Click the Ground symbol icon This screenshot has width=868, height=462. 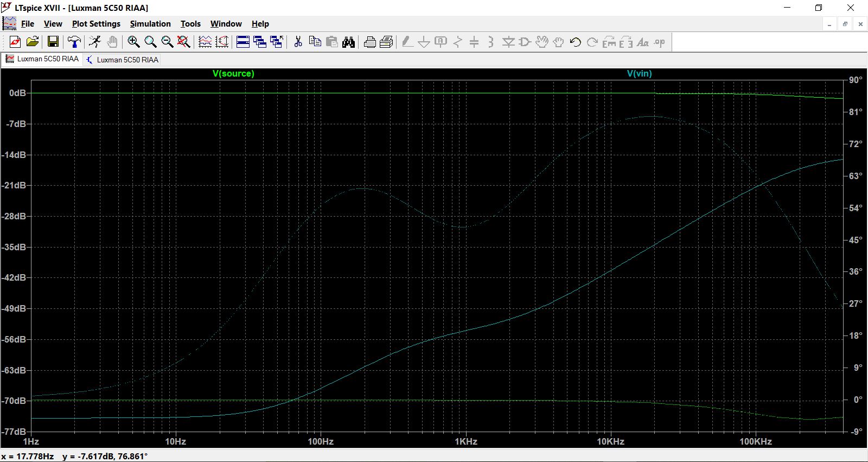[x=424, y=42]
